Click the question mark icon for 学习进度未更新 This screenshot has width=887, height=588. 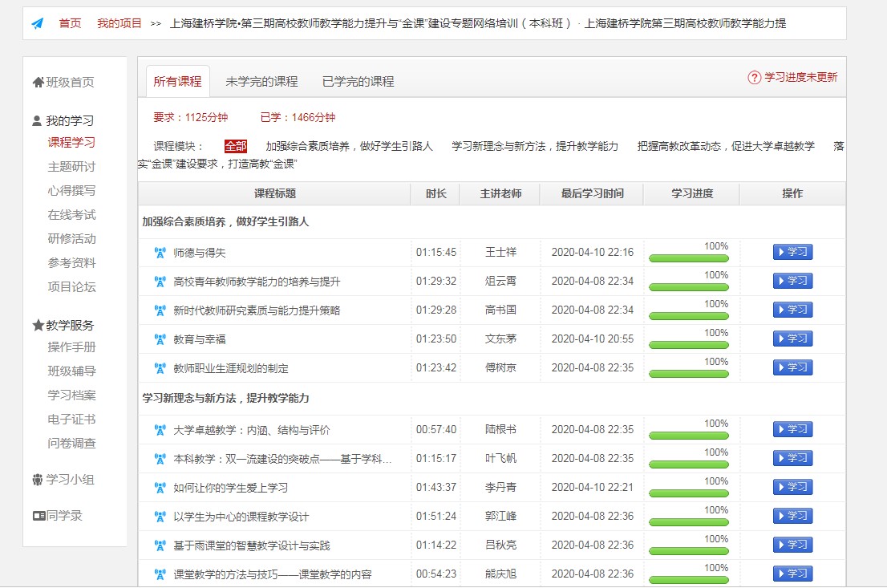754,78
